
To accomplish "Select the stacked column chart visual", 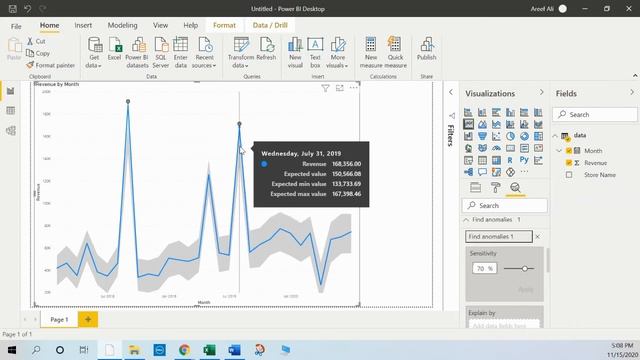I will (482, 112).
